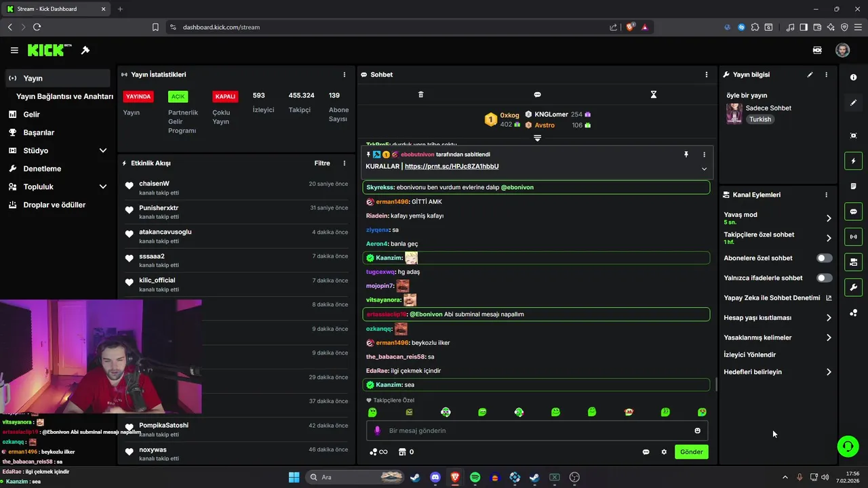Open Takipçilere özel sohbet settings
Viewport: 868px width, 488px height.
(778, 238)
